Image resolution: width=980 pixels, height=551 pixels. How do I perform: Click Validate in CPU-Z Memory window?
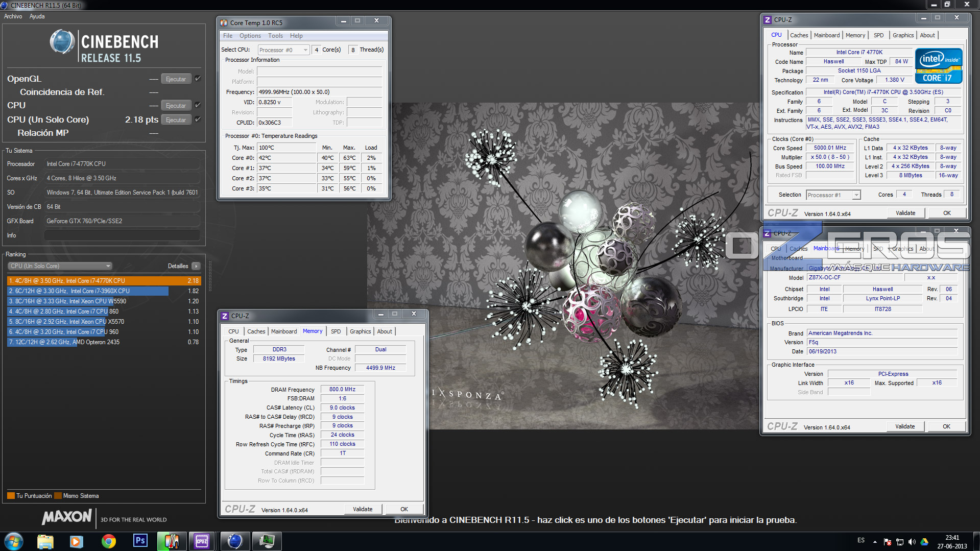(363, 509)
